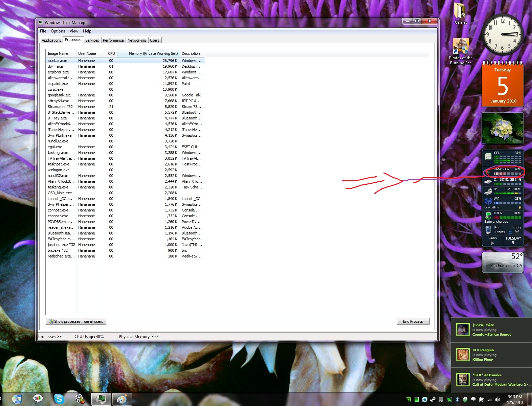Select the taskmgr.exe process row
This screenshot has width=532, height=406.
click(x=125, y=153)
